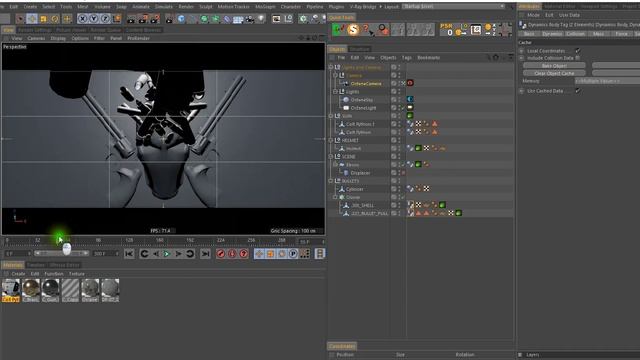The height and width of the screenshot is (360, 640).
Task: Toggle the Y axis lock icon
Action: [94, 19]
